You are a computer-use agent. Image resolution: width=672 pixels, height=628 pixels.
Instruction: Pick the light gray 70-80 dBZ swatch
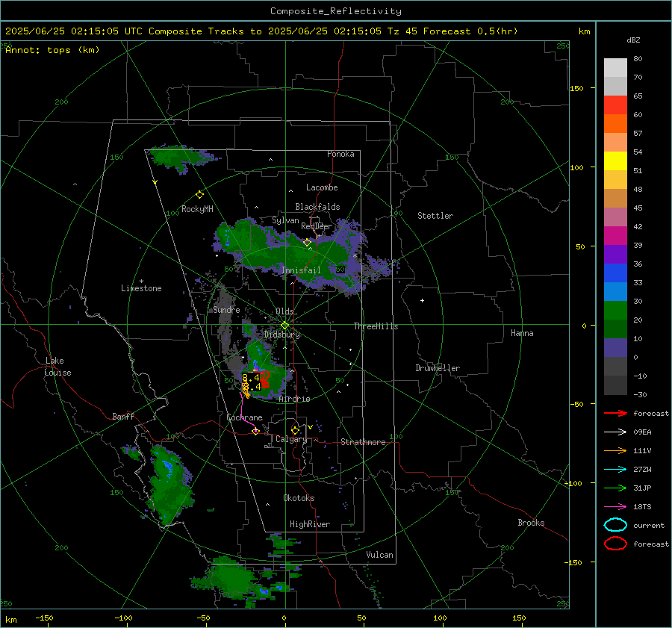(615, 68)
